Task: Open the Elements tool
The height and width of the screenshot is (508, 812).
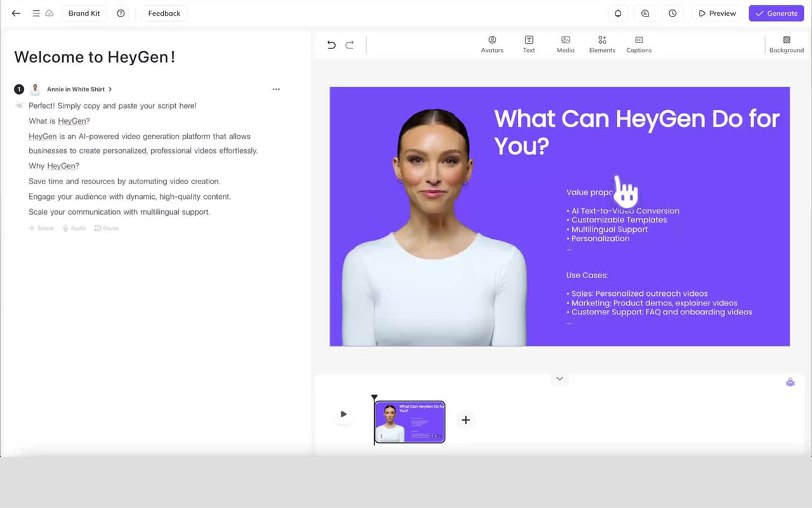Action: tap(602, 44)
